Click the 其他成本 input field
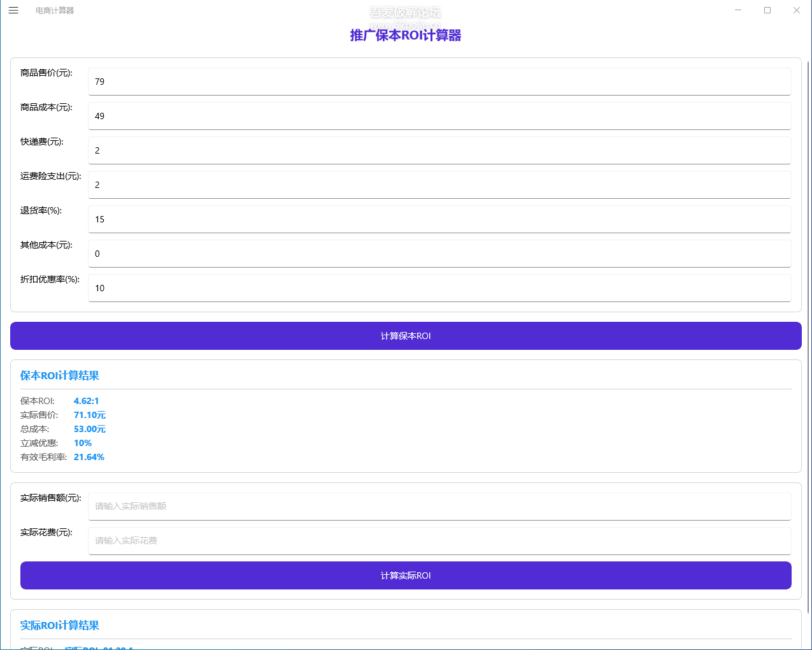Image resolution: width=812 pixels, height=650 pixels. 439,254
